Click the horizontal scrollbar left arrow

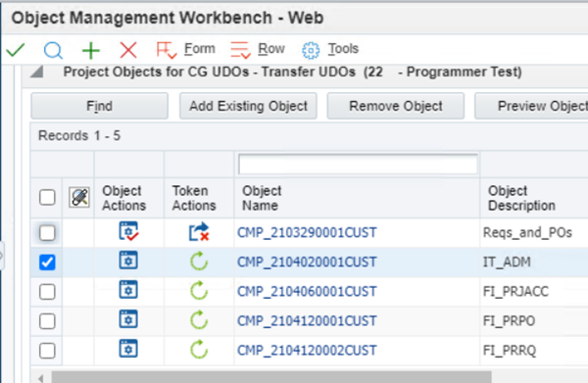point(40,378)
